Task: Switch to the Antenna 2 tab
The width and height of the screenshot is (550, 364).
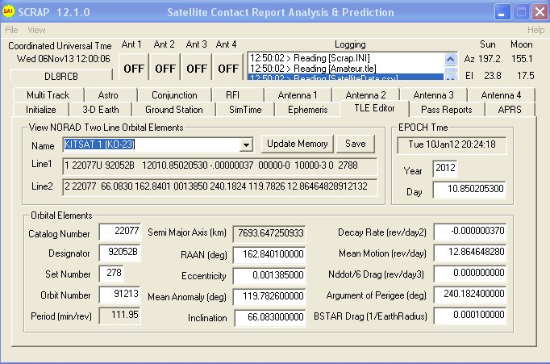Action: [x=365, y=95]
